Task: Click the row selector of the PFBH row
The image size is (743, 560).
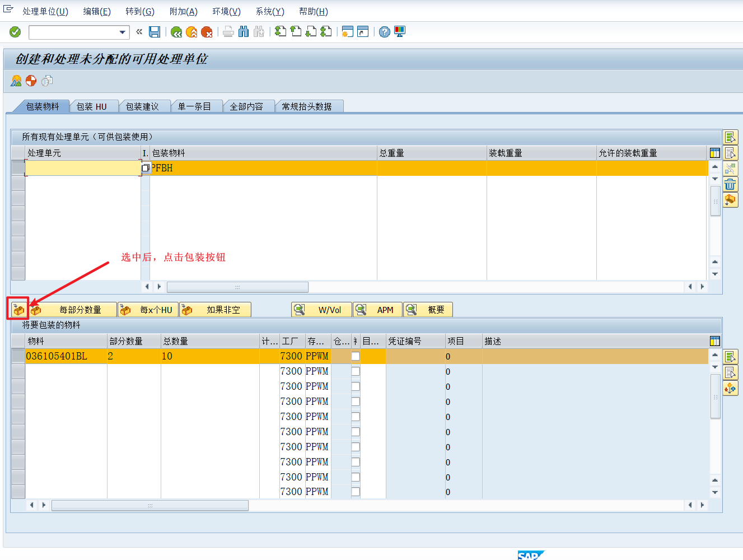Action: [x=18, y=168]
